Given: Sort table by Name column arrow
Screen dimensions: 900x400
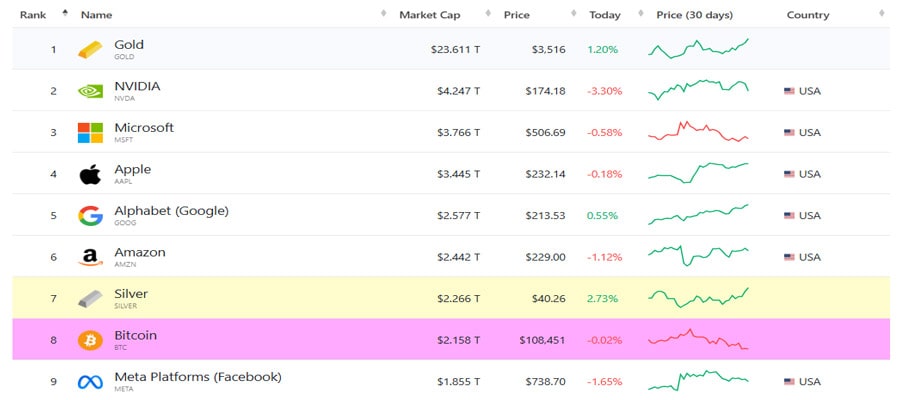Looking at the screenshot, I should point(383,13).
